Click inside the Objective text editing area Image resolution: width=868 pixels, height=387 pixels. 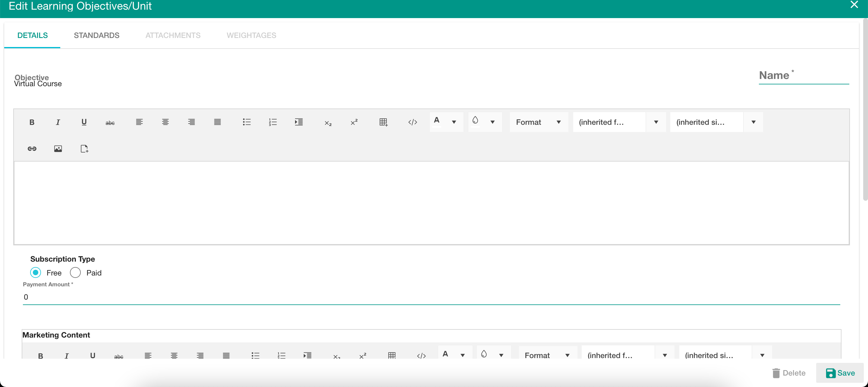point(431,203)
